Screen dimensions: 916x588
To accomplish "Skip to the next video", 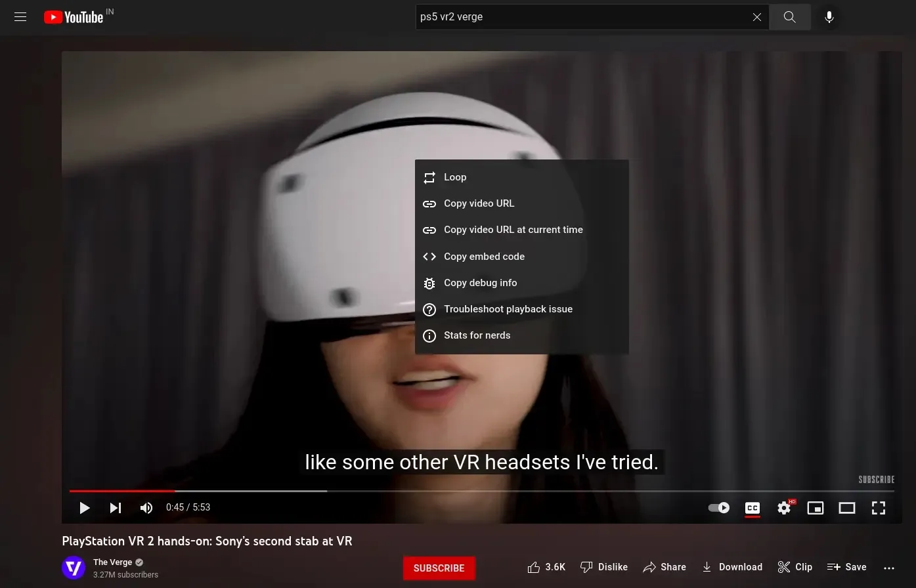I will 116,507.
